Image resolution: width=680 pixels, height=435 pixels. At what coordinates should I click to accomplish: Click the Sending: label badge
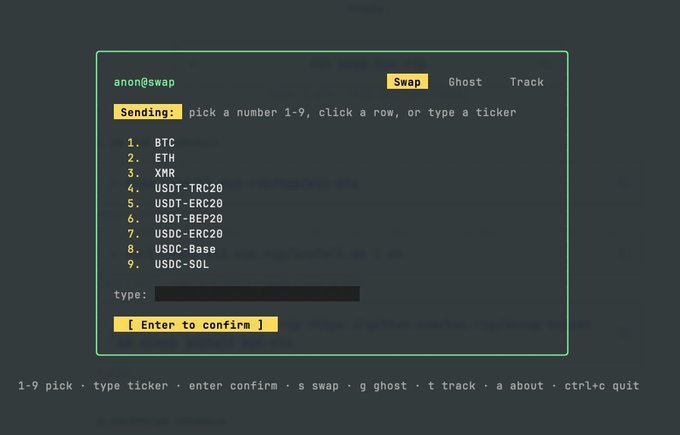(x=147, y=112)
